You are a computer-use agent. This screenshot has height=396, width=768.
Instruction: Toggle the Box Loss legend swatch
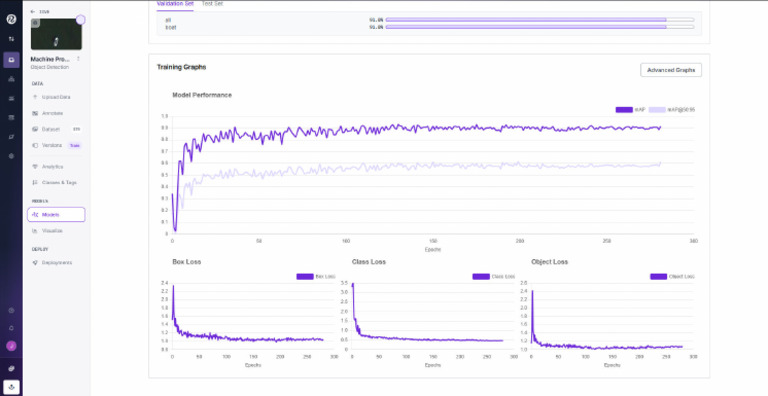click(305, 276)
